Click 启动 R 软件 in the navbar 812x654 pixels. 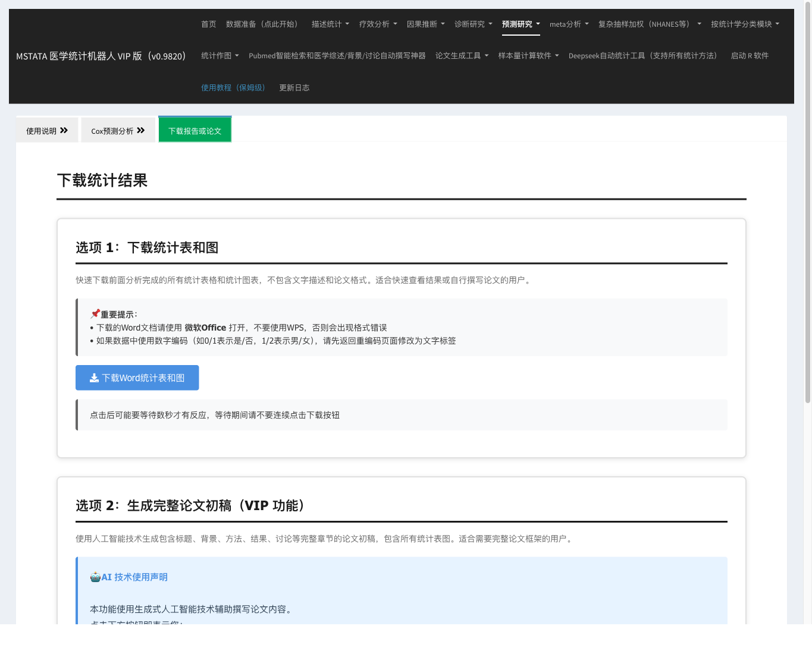pos(750,56)
